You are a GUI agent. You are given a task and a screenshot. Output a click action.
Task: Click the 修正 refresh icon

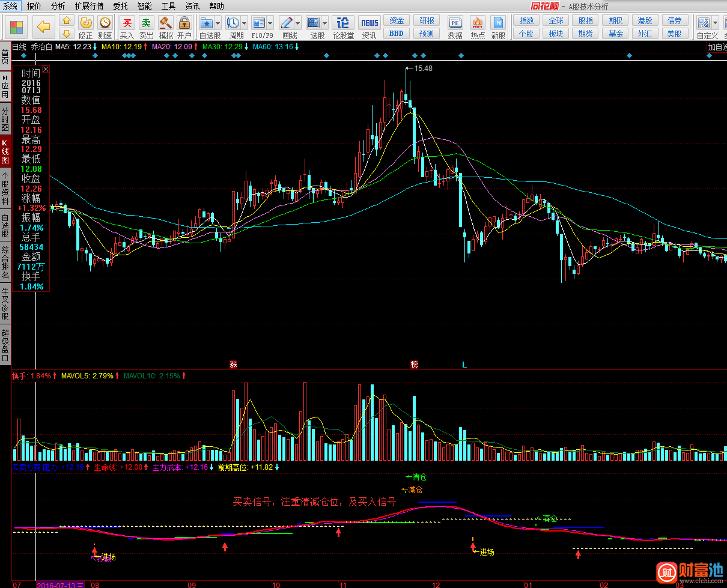click(x=86, y=23)
